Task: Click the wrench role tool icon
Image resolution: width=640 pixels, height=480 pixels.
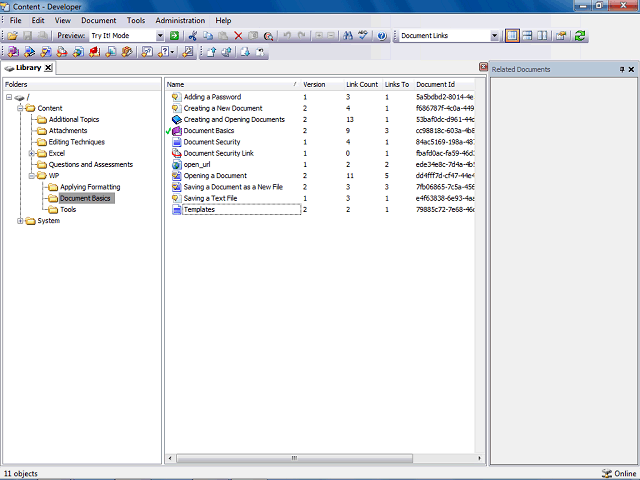Action: tap(187, 52)
